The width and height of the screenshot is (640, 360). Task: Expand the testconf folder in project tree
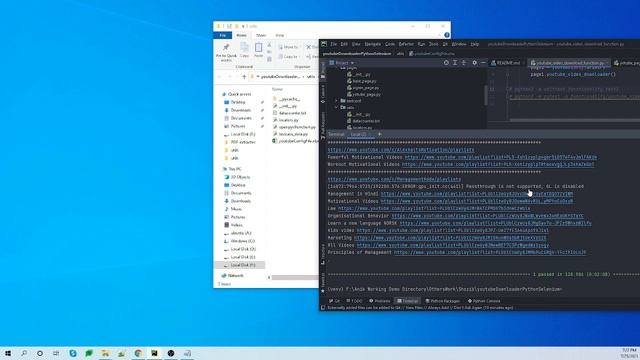pos(336,101)
